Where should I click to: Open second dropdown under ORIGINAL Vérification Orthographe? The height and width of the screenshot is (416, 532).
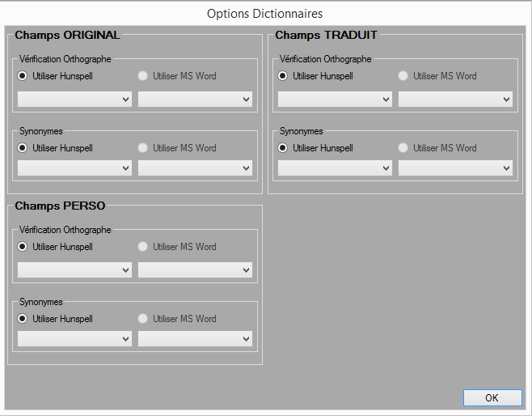click(x=195, y=99)
